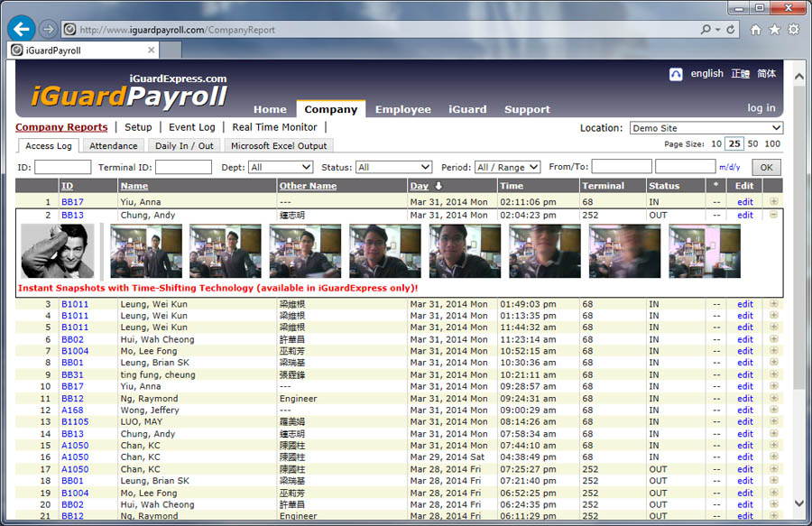Sort by the Name column header
The image size is (812, 526).
point(134,186)
